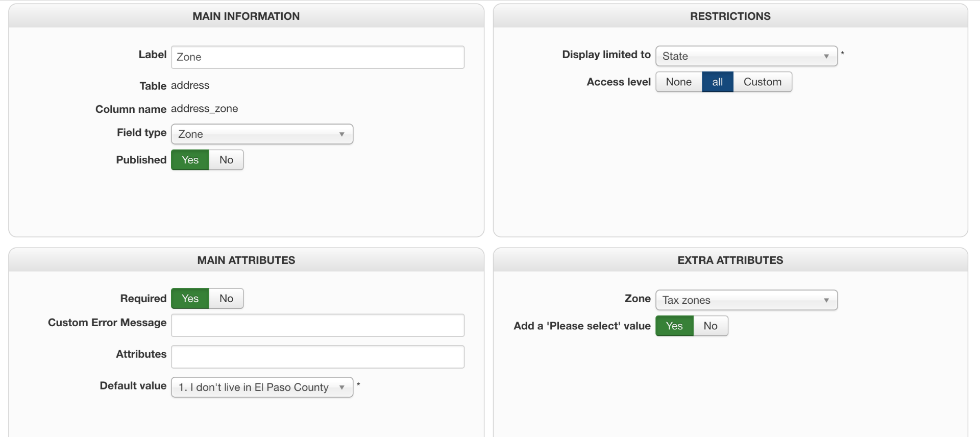Set Published to Yes

point(190,160)
